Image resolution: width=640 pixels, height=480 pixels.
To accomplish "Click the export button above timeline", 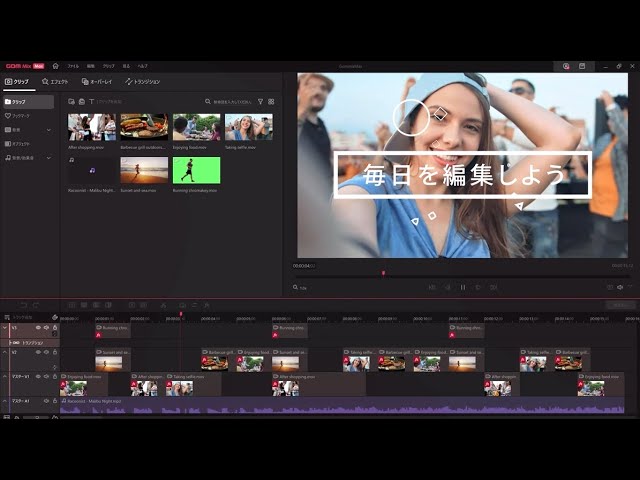I will pyautogui.click(x=620, y=305).
